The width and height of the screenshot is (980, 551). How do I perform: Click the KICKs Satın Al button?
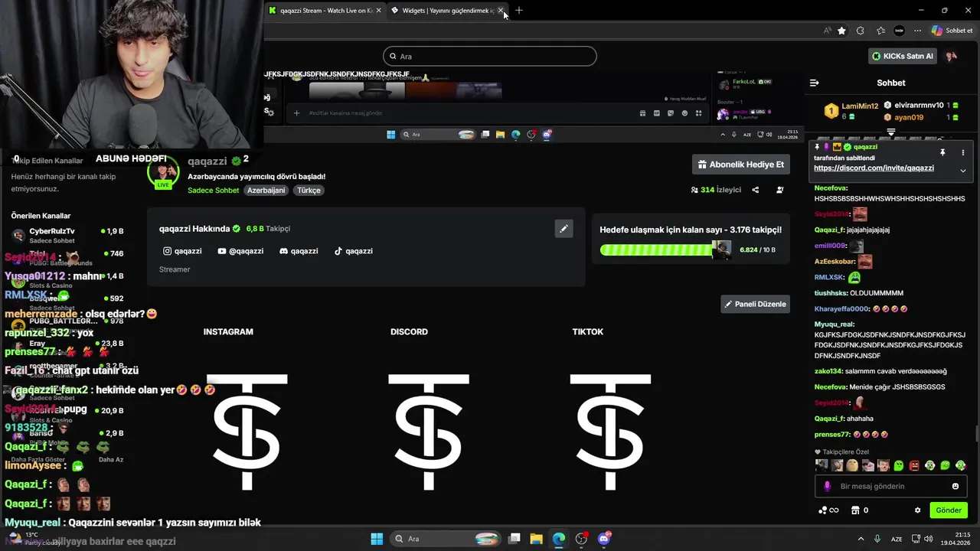(903, 56)
